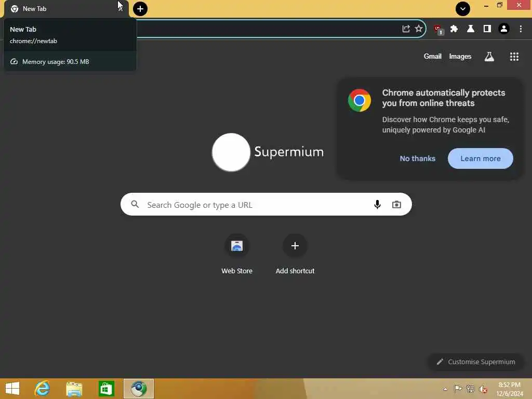Launch Internet Explorer from taskbar

43,389
